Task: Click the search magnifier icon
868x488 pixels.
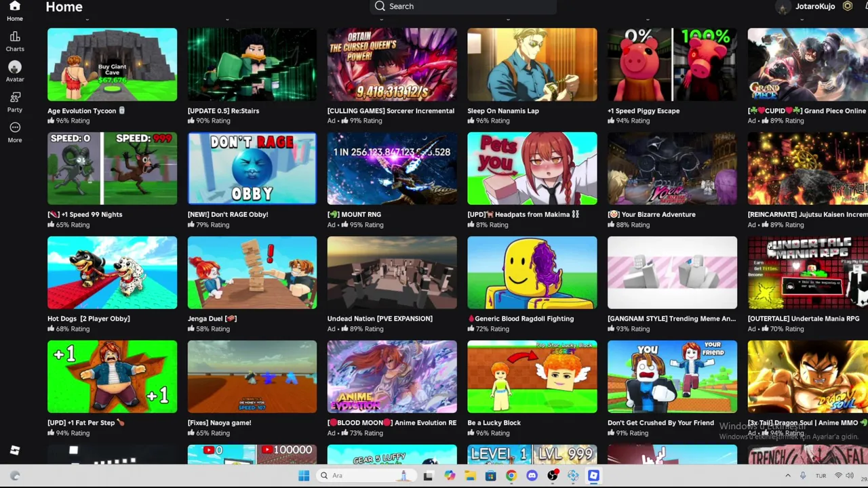Action: (380, 6)
